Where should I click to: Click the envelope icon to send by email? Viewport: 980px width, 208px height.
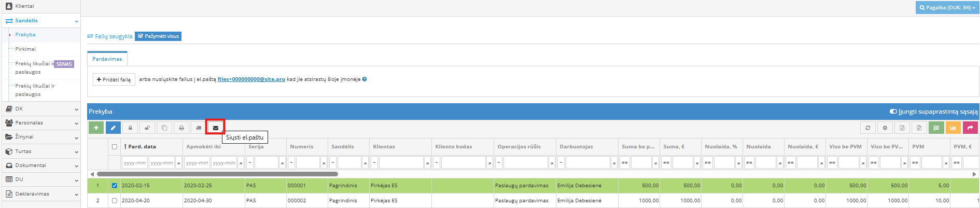click(215, 128)
